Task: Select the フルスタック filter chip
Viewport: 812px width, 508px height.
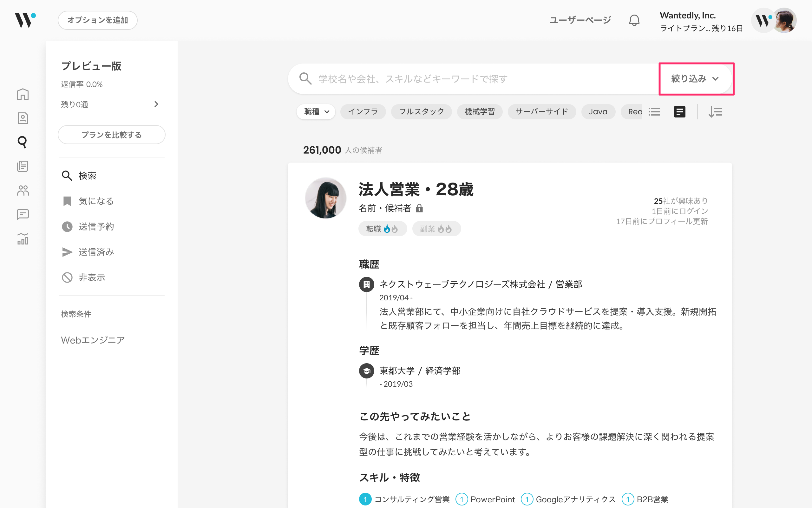Action: pos(422,112)
